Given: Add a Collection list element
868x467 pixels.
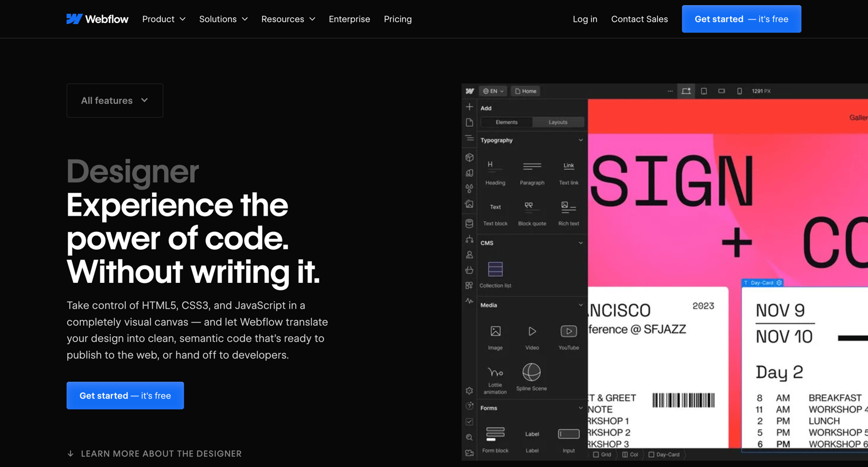Looking at the screenshot, I should coord(495,274).
